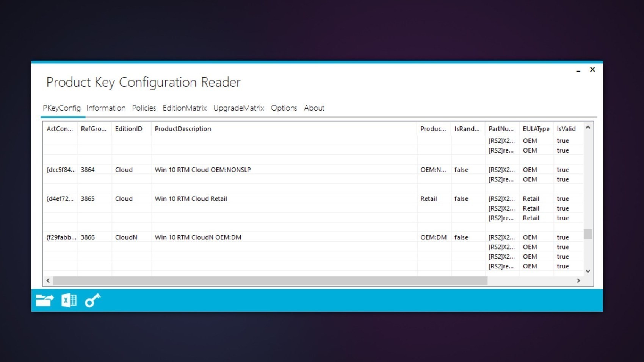Close the Product Key Configuration Reader window
The width and height of the screenshot is (644, 362).
(592, 70)
